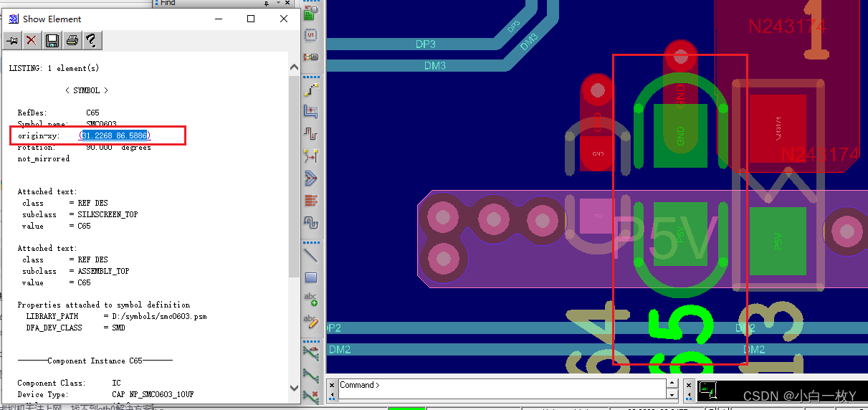Select the Add Line tool

click(311, 255)
